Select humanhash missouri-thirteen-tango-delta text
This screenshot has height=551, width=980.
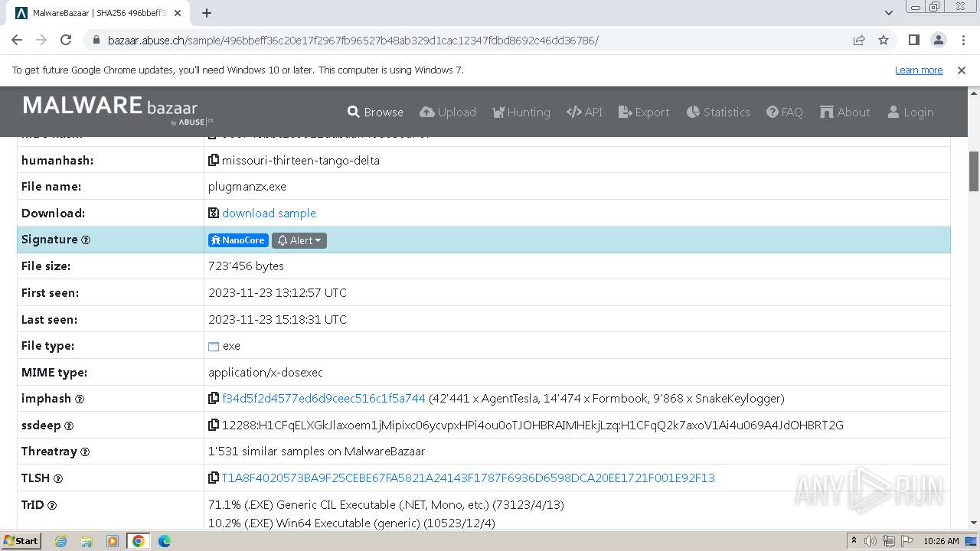[x=301, y=160]
